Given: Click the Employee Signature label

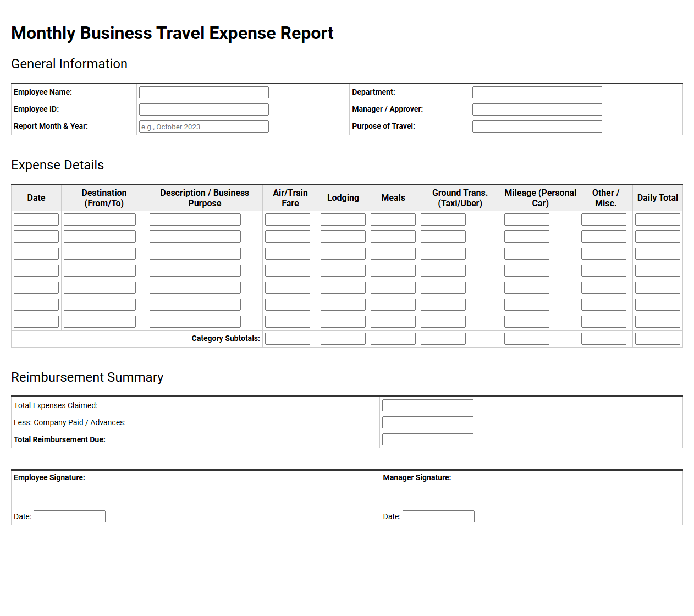Looking at the screenshot, I should tap(49, 477).
